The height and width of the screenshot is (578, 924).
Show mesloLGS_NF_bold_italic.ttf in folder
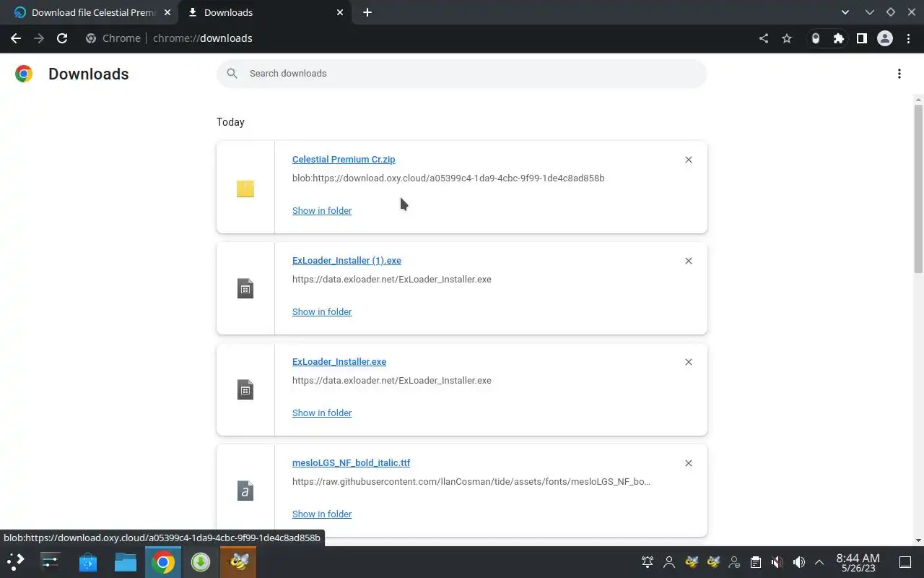click(322, 514)
